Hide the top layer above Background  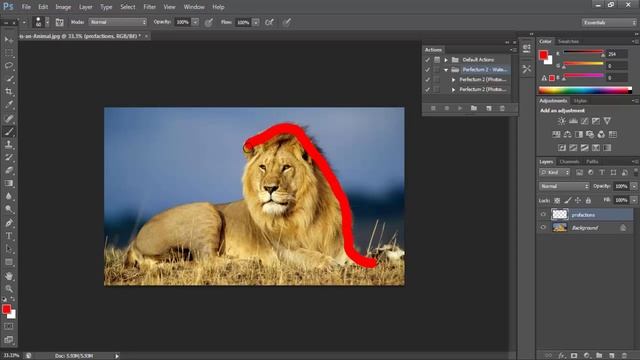(543, 214)
